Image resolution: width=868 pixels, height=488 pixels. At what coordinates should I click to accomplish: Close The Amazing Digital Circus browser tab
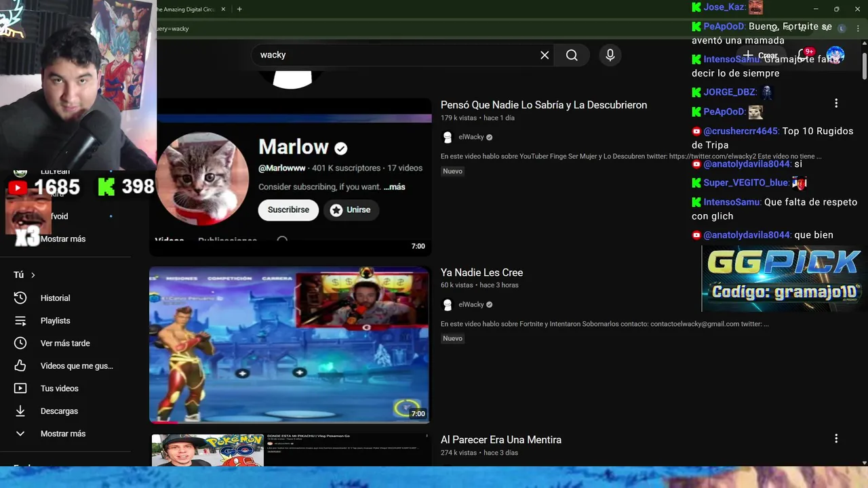pos(222,9)
